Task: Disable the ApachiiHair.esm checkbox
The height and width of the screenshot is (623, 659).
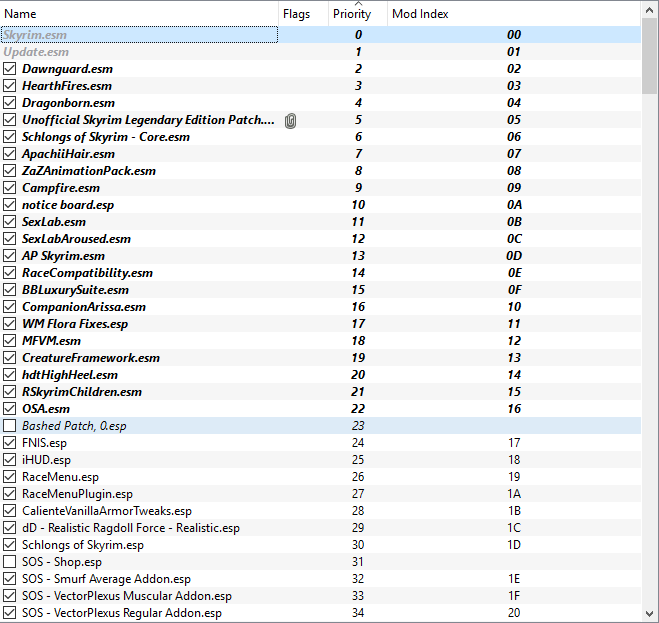Action: click(10, 154)
